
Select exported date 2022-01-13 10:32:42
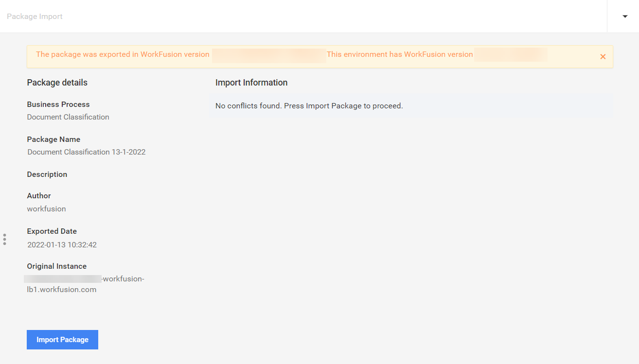62,245
